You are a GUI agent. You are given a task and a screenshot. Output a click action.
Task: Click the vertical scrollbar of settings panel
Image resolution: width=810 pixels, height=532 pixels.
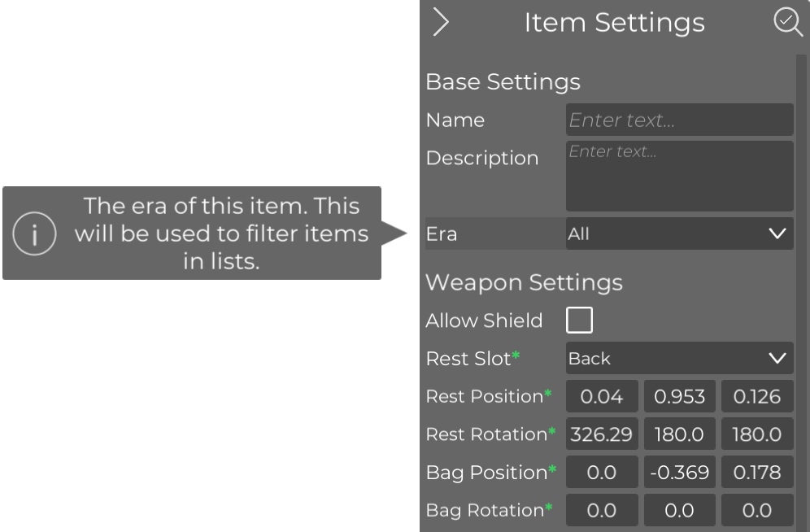[x=801, y=285]
